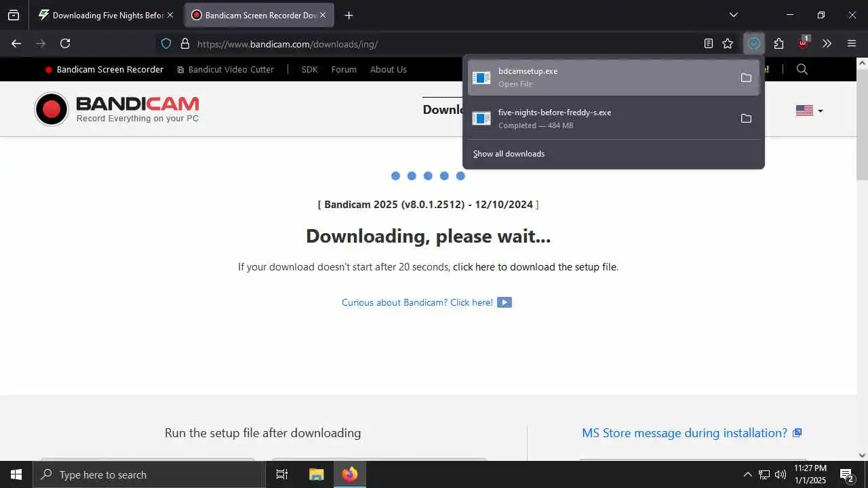Image resolution: width=868 pixels, height=488 pixels.
Task: Open Bandicam Screen Recorder nav item
Action: pyautogui.click(x=104, y=69)
